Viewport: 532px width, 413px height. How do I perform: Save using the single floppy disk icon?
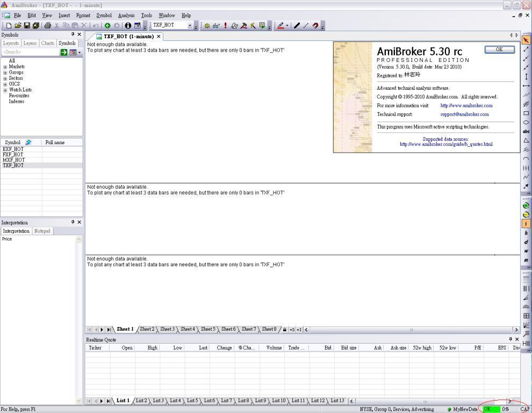click(x=27, y=25)
